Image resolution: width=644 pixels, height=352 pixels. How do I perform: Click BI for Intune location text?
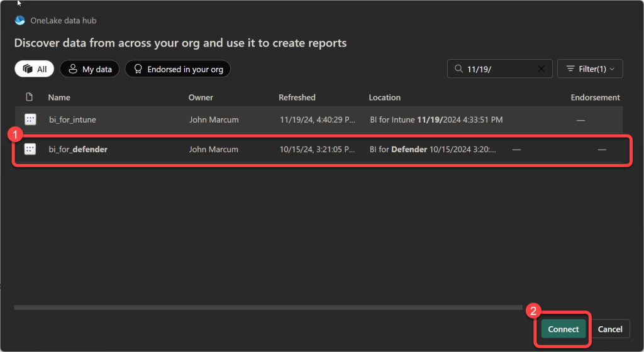click(x=436, y=120)
